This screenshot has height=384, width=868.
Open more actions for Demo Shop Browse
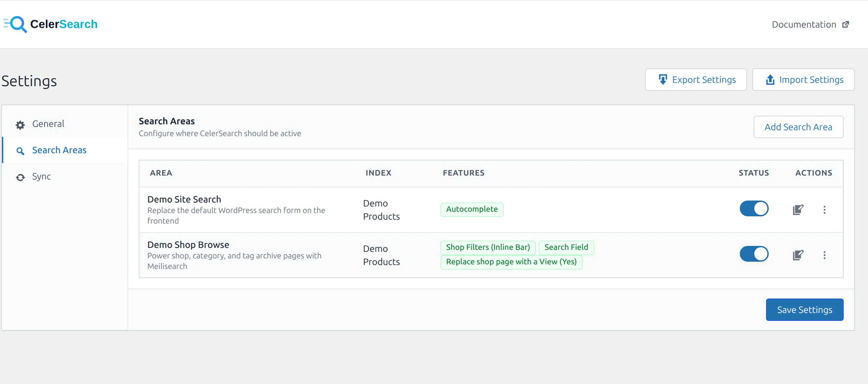click(824, 255)
